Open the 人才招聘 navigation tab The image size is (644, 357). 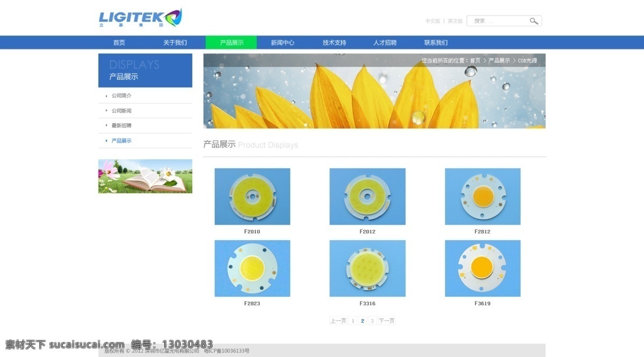385,42
